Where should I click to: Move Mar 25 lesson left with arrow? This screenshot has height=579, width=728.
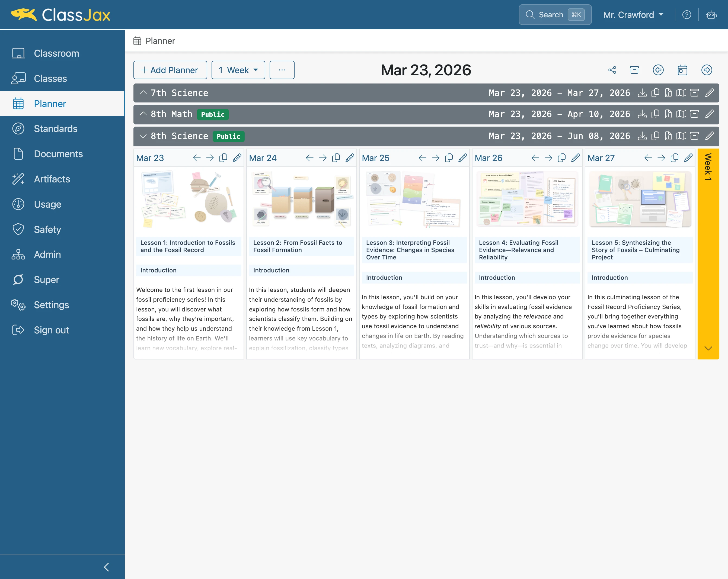tap(422, 158)
